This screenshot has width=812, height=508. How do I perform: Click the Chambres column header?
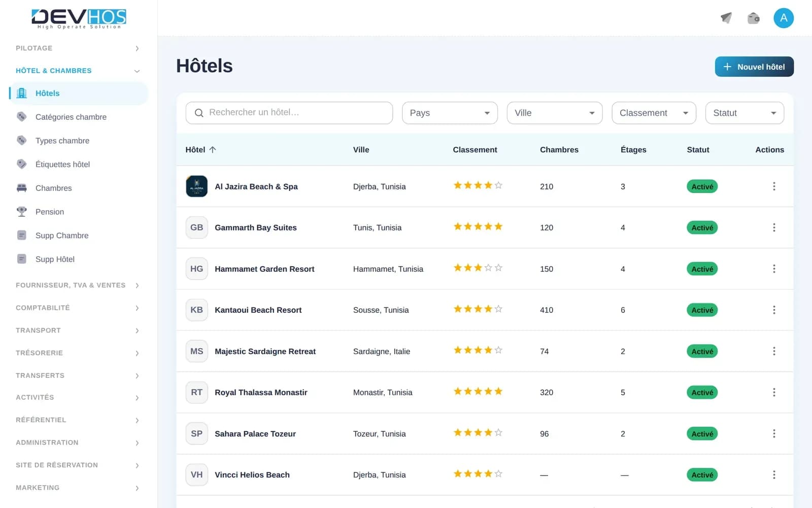(x=559, y=149)
